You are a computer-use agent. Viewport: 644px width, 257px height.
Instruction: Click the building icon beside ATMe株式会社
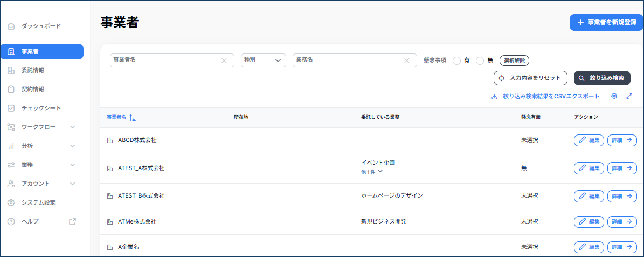click(x=109, y=222)
